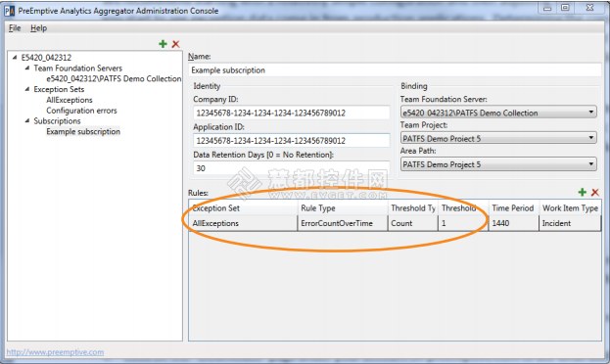Image resolution: width=610 pixels, height=364 pixels.
Task: Add a new rule with green plus
Action: click(x=583, y=192)
